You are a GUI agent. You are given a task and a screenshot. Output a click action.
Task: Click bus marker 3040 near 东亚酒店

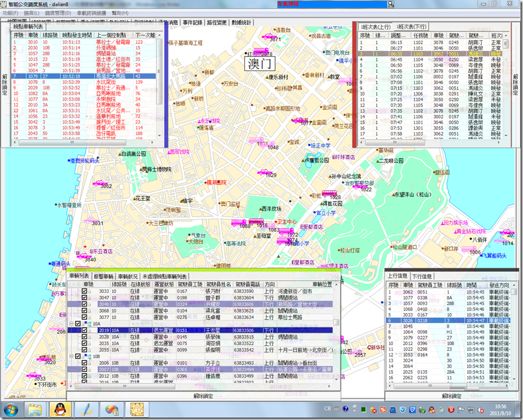83,256
